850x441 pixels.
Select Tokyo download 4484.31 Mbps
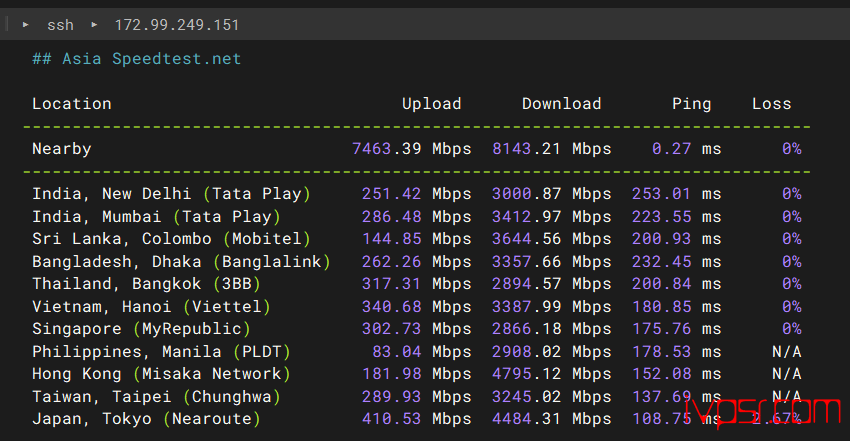552,419
